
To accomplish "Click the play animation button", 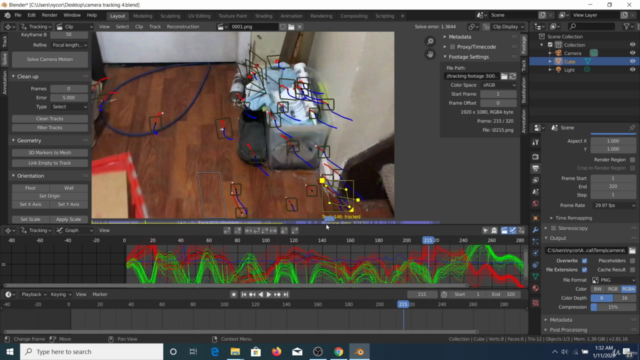I will 269,294.
